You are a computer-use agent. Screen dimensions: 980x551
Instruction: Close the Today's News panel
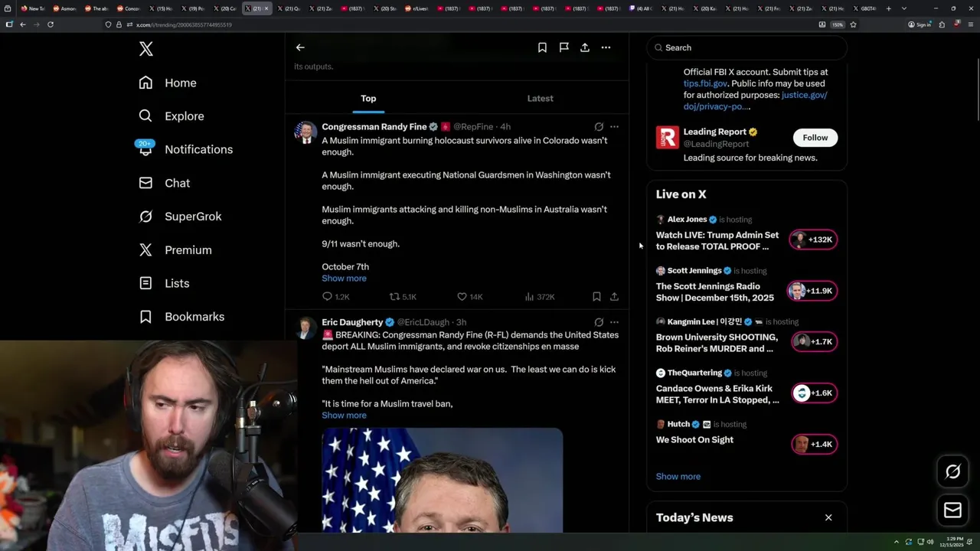pos(828,518)
